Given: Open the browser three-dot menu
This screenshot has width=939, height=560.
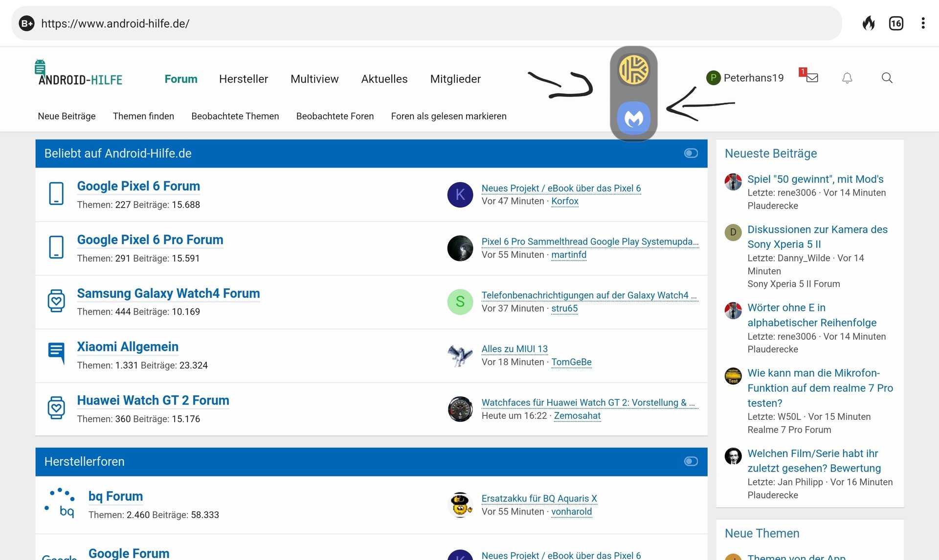Looking at the screenshot, I should (x=923, y=23).
